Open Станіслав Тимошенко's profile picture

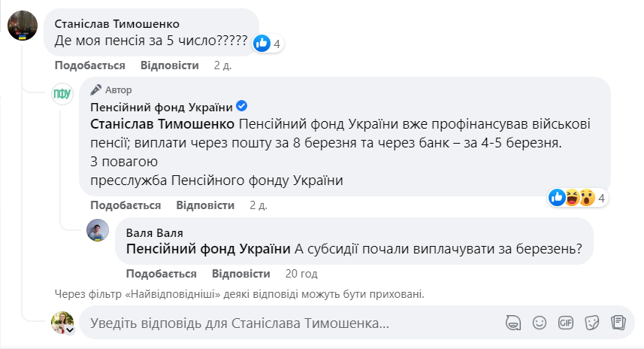point(23,26)
